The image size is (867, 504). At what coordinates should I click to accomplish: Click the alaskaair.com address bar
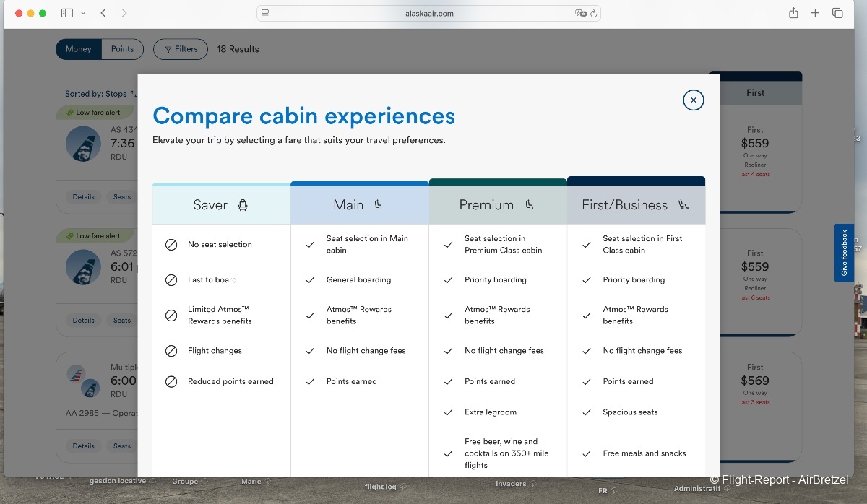coord(429,13)
